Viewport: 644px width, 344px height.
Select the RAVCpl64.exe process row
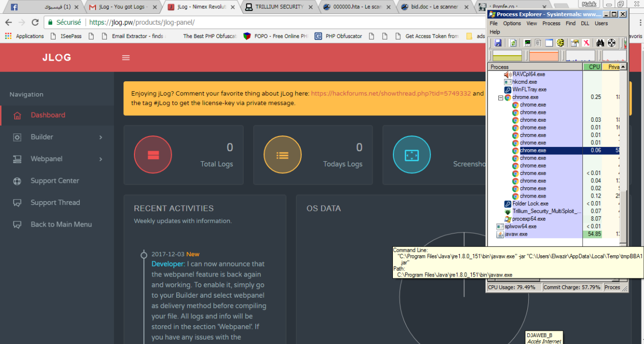coord(554,74)
